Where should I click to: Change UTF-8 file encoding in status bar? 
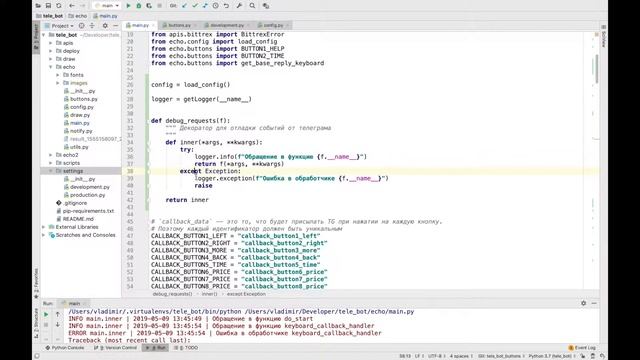coord(436,356)
